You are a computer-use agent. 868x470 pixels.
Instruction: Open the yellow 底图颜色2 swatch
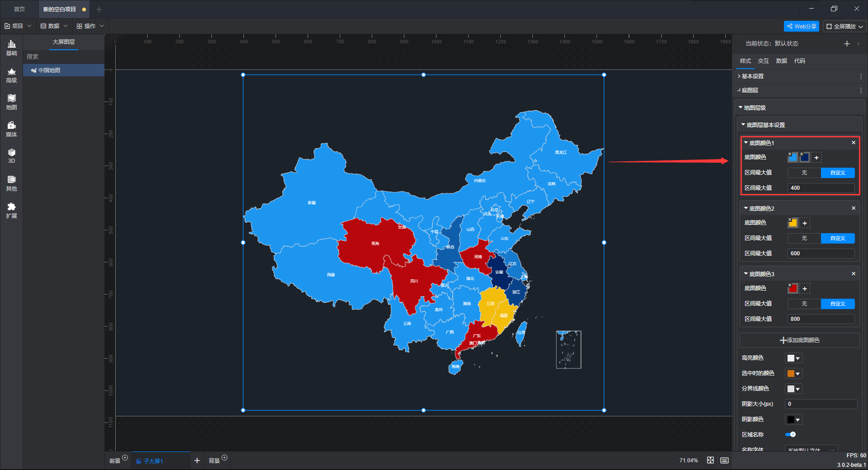(793, 223)
